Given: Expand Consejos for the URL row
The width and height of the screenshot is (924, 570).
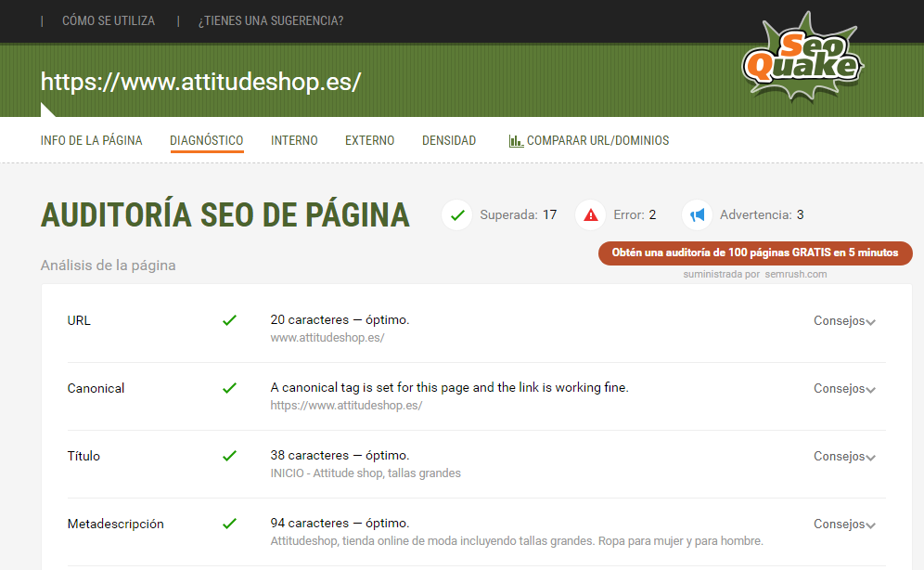Looking at the screenshot, I should coord(844,320).
